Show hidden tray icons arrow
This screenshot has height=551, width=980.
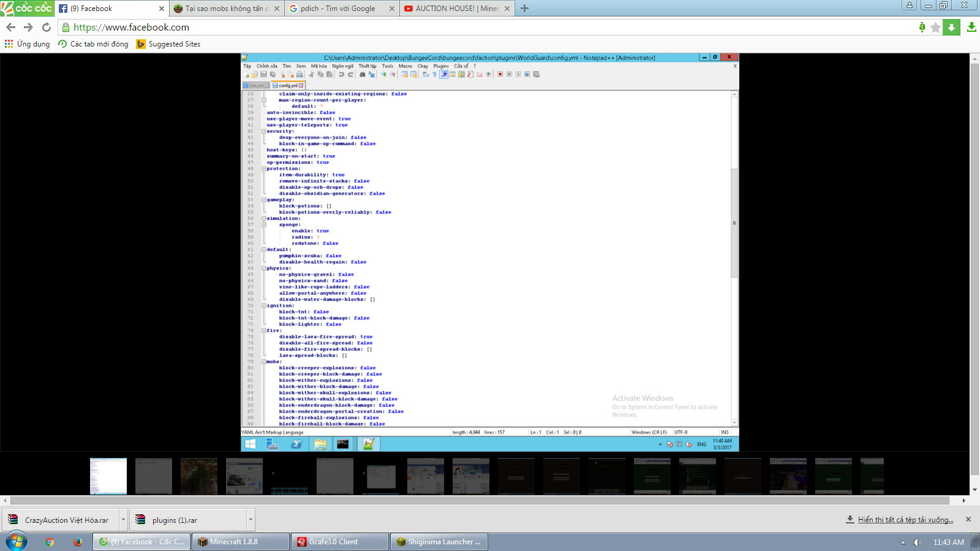pyautogui.click(x=903, y=542)
